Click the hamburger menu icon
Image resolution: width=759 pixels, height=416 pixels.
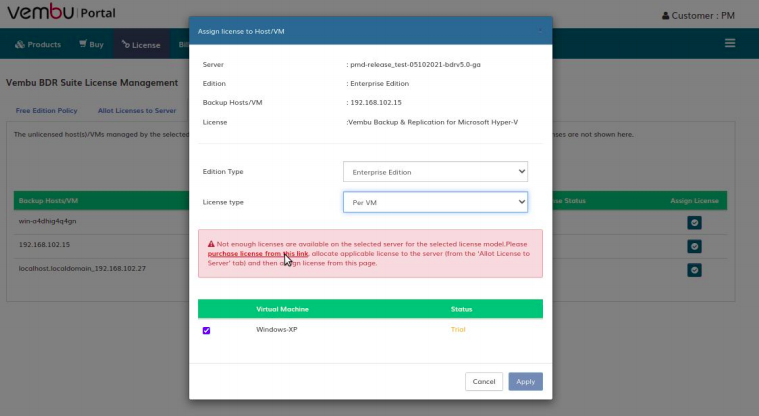pos(730,43)
